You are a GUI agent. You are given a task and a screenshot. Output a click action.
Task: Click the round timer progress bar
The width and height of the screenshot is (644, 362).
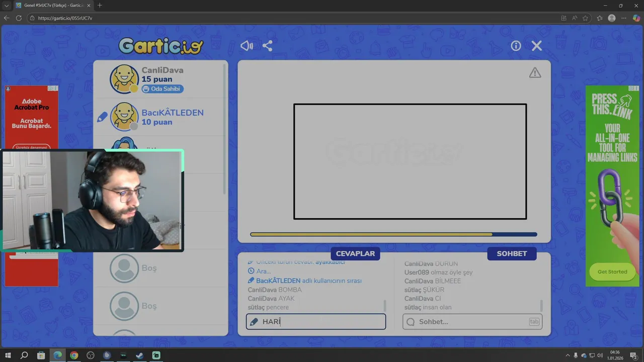(x=393, y=234)
